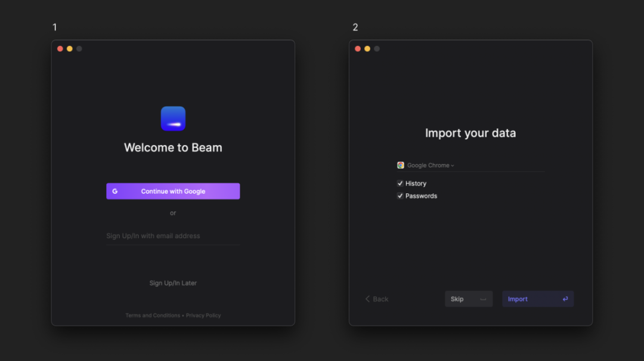Image resolution: width=644 pixels, height=361 pixels.
Task: Minimize the Import your data window
Action: 367,48
